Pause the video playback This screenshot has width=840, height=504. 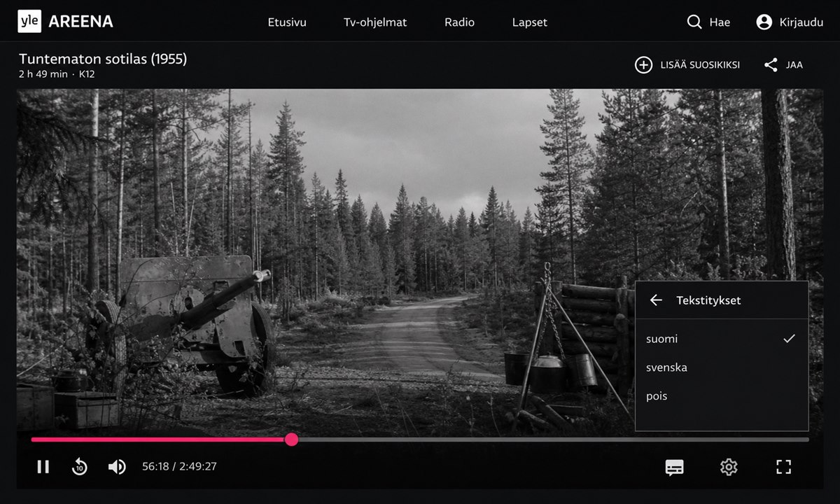pos(43,467)
